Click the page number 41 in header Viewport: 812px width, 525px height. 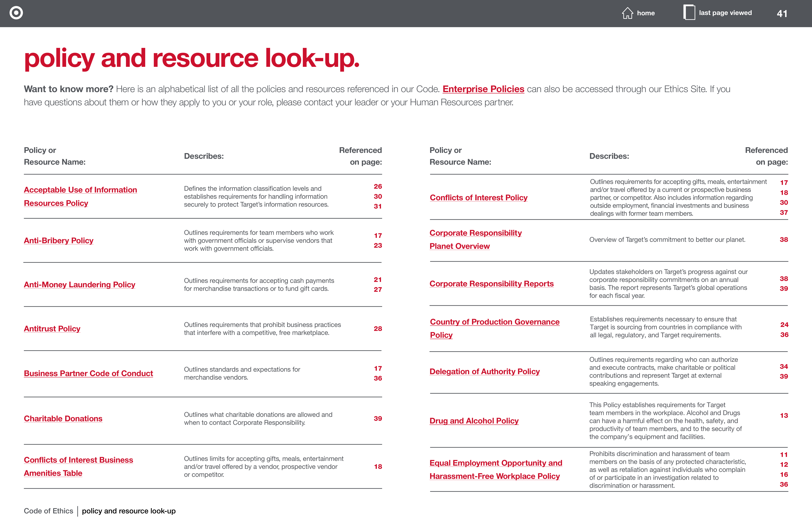tap(782, 14)
